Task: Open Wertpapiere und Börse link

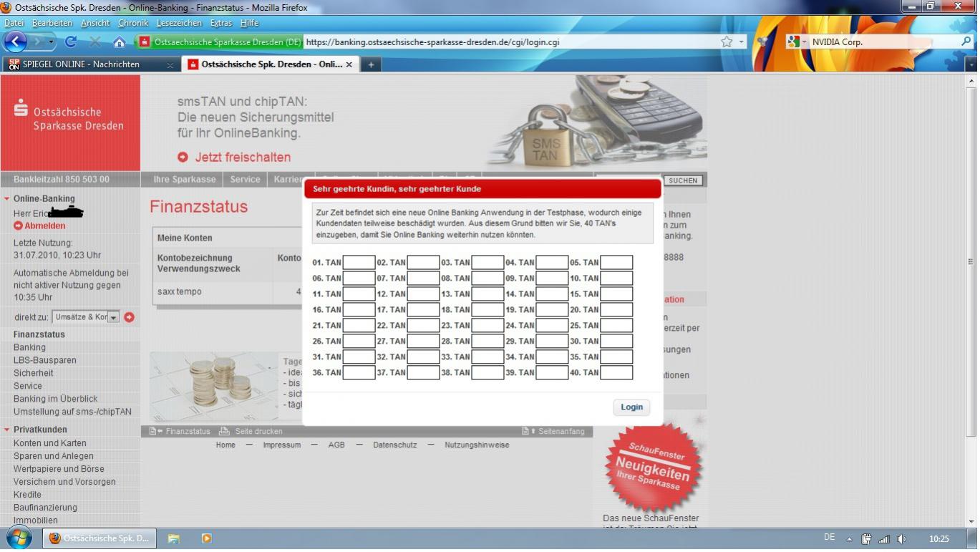Action: pyautogui.click(x=59, y=469)
